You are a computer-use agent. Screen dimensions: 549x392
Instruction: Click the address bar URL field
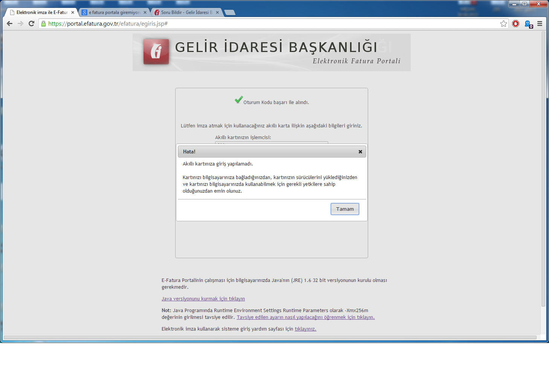(x=264, y=24)
